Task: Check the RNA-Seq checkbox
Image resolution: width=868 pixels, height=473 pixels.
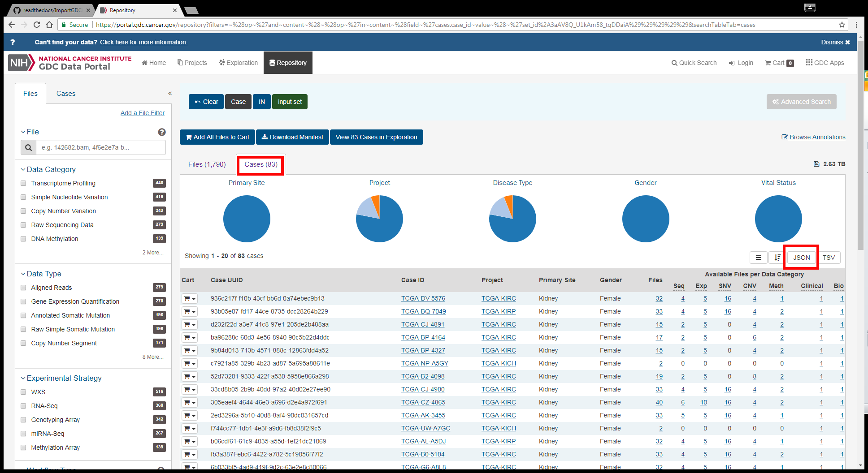Action: (23, 406)
